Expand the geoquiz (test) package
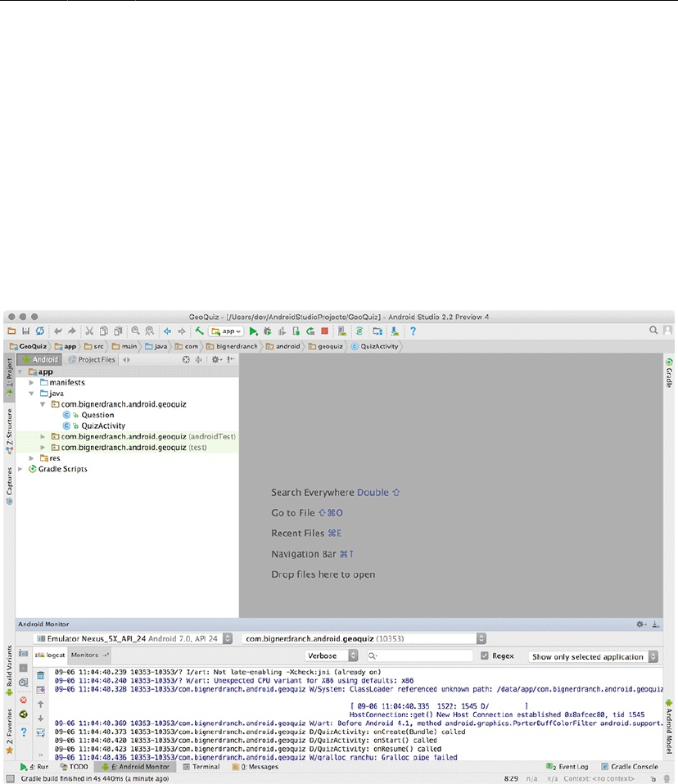Image resolution: width=678 pixels, height=784 pixels. (x=43, y=448)
